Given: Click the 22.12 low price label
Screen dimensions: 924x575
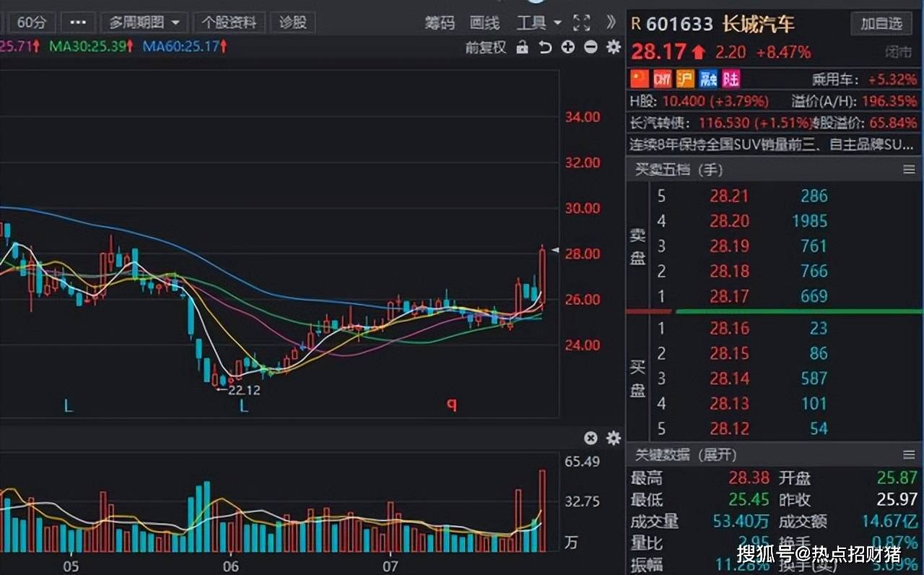Looking at the screenshot, I should click(x=244, y=390).
